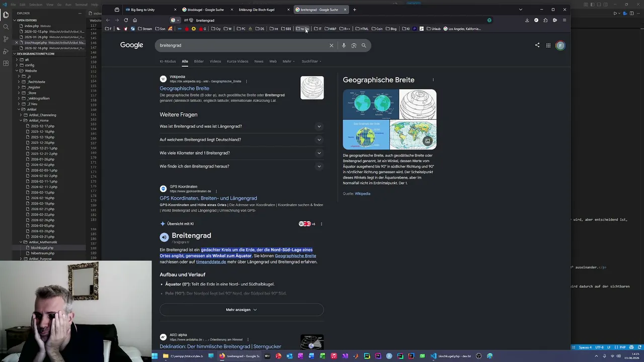644x362 pixels.
Task: Select the Bilder search tab
Action: [x=199, y=61]
